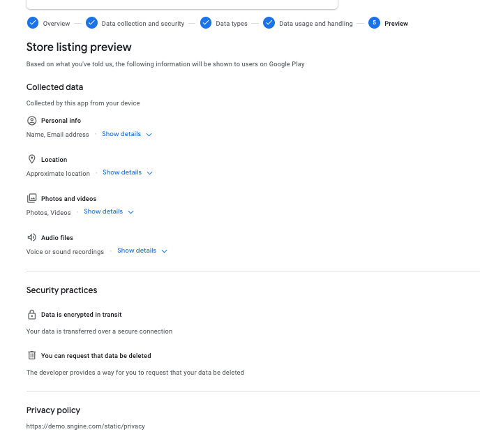Open Show details for Photos, Videos
Image resolution: width=480 pixels, height=448 pixels.
[x=103, y=211]
